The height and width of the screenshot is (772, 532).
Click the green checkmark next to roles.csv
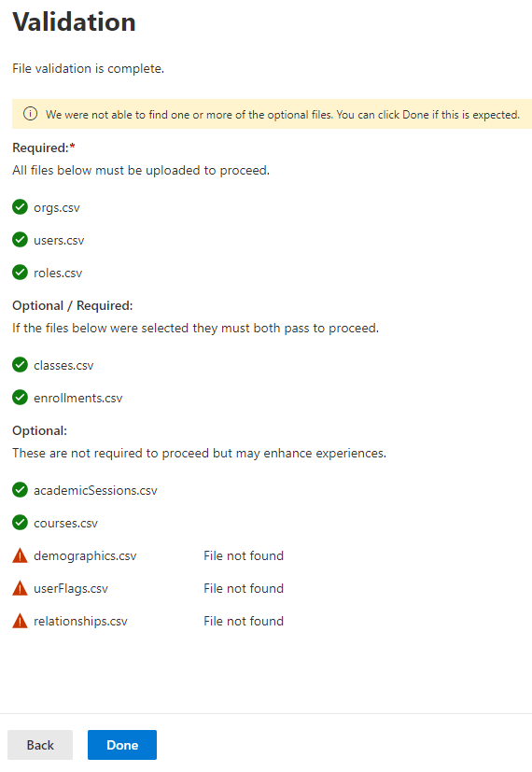click(20, 273)
